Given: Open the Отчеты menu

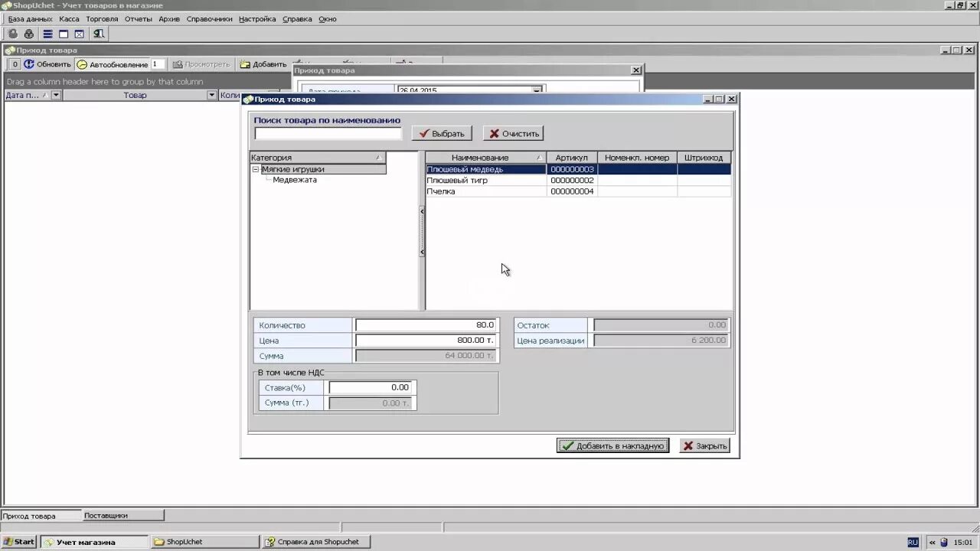Looking at the screenshot, I should pos(139,19).
